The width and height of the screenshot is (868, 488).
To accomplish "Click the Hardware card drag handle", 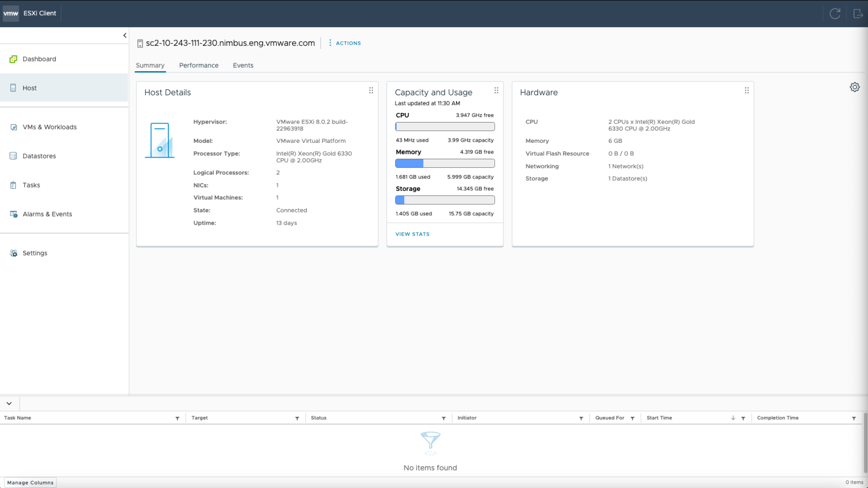I will click(747, 90).
